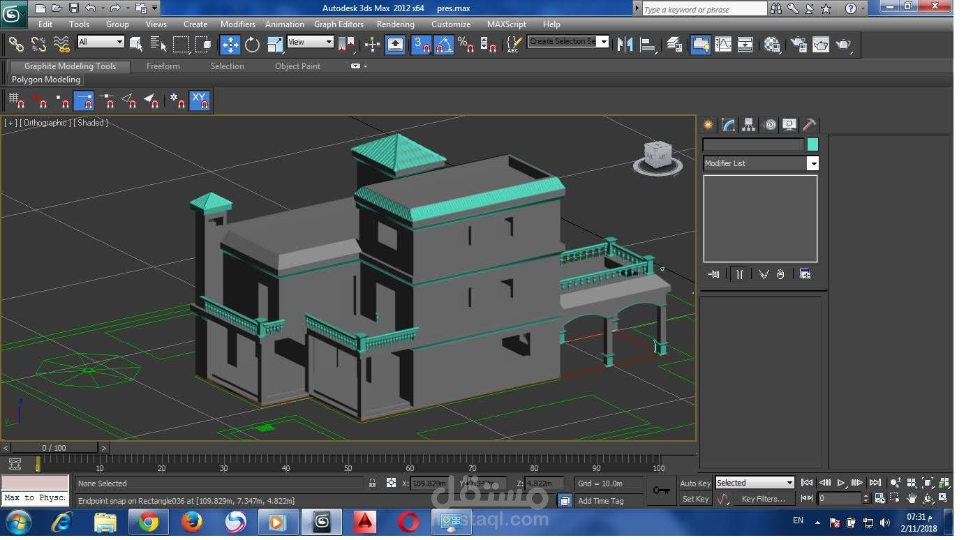Image resolution: width=980 pixels, height=540 pixels.
Task: Open the All selection filter dropdown
Action: 101,42
